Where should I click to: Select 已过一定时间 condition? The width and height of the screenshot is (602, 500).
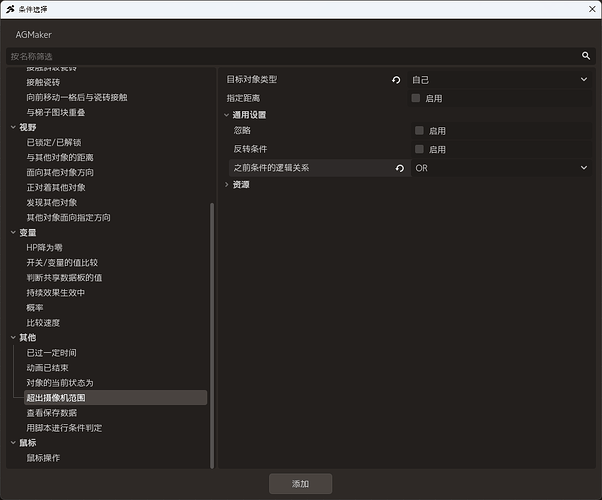click(51, 353)
